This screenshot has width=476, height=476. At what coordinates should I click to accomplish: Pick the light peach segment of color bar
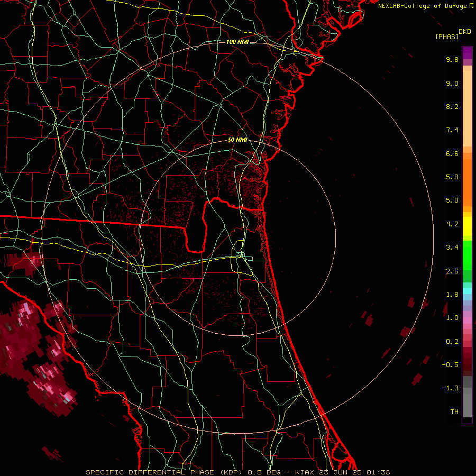coord(467,108)
